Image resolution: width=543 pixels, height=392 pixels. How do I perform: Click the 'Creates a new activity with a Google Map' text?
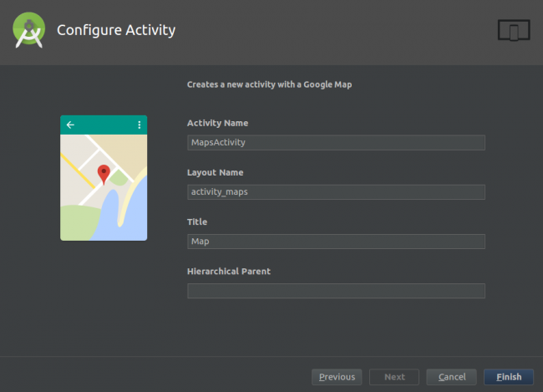tap(270, 84)
